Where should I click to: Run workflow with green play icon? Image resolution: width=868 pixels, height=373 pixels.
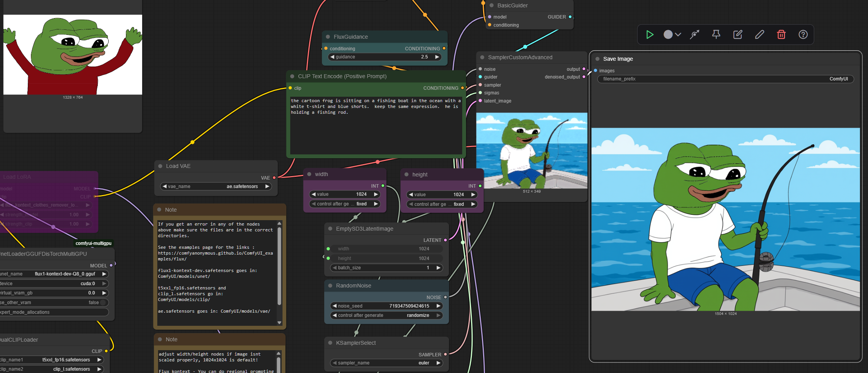tap(650, 34)
